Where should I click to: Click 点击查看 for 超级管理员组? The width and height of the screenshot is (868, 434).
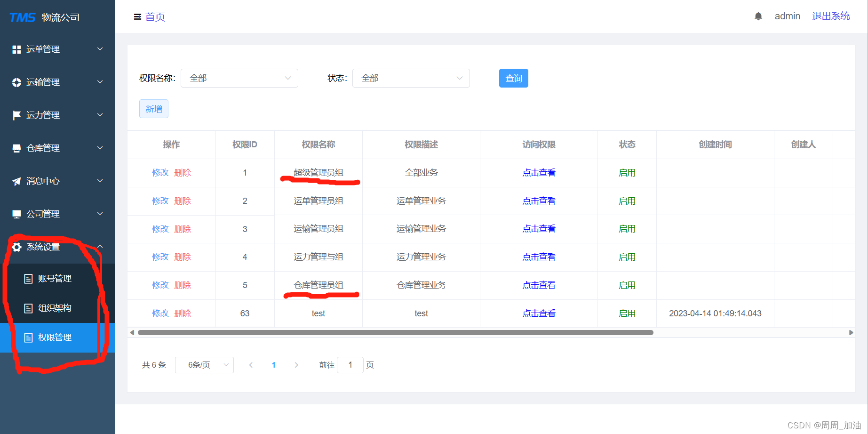click(539, 173)
